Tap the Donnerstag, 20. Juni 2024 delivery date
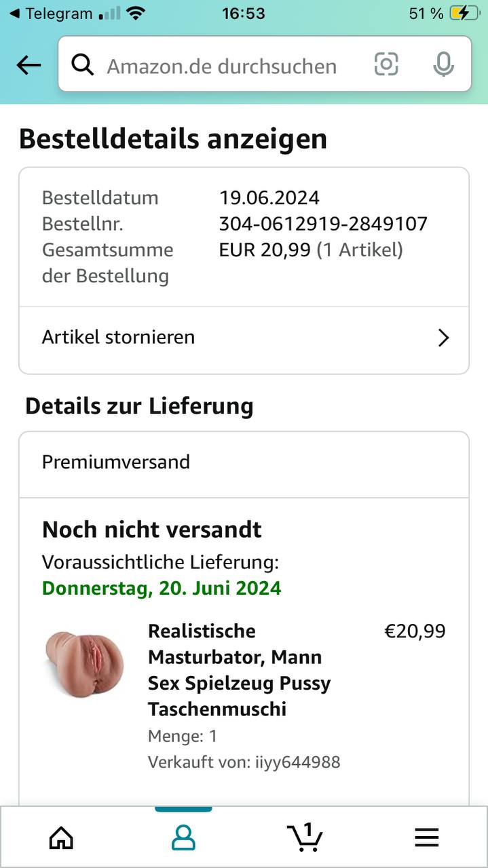Image resolution: width=488 pixels, height=868 pixels. click(162, 588)
